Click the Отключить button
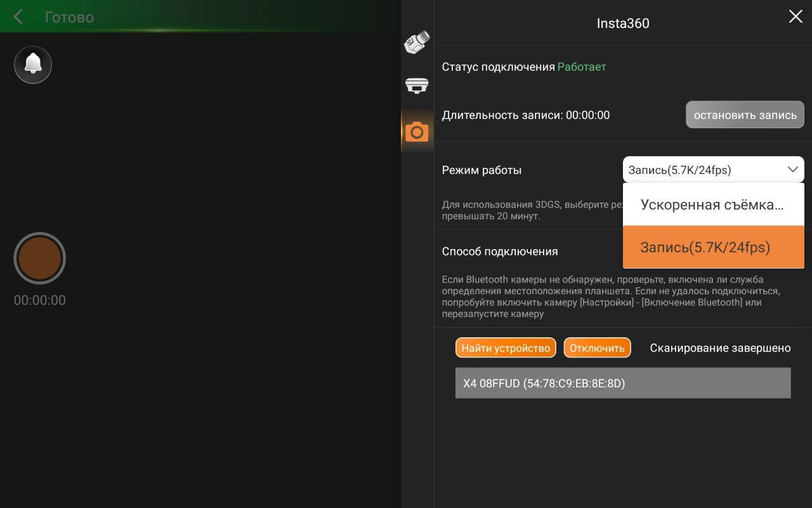Screen dimensions: 812x508 point(597,348)
